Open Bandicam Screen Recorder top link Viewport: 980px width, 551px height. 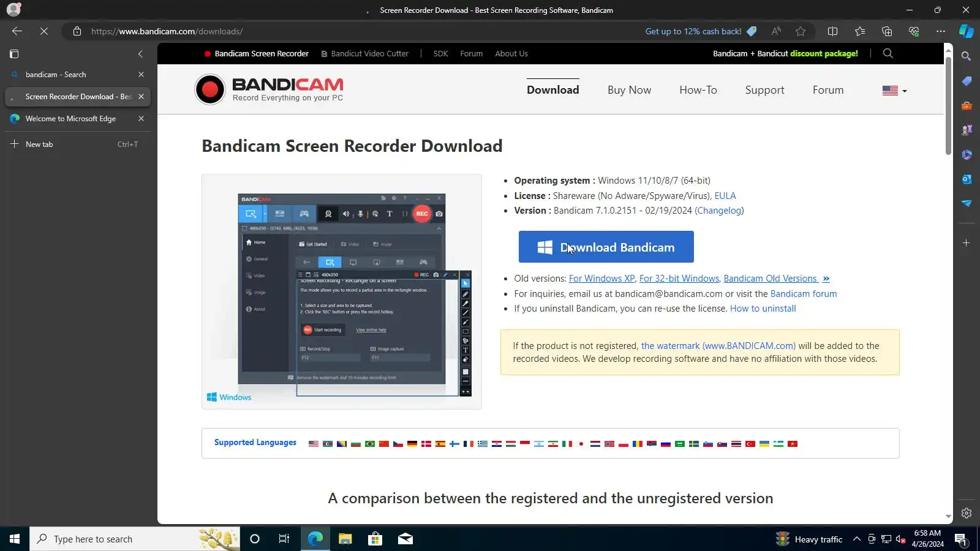(x=257, y=54)
